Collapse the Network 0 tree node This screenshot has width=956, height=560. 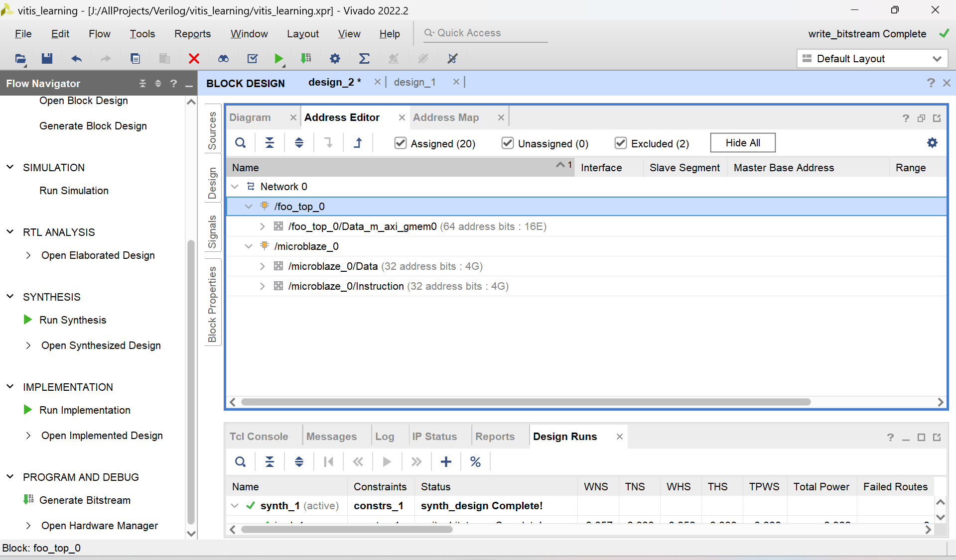coord(235,187)
